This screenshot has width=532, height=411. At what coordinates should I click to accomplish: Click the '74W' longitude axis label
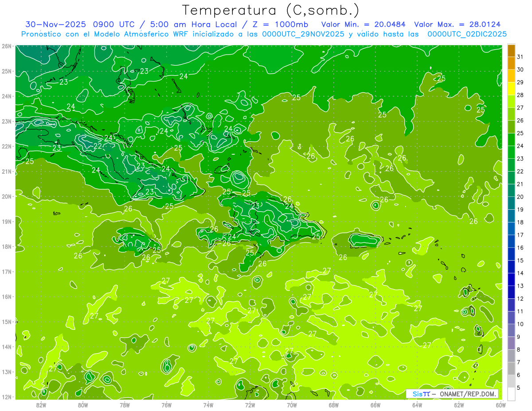coord(208,405)
